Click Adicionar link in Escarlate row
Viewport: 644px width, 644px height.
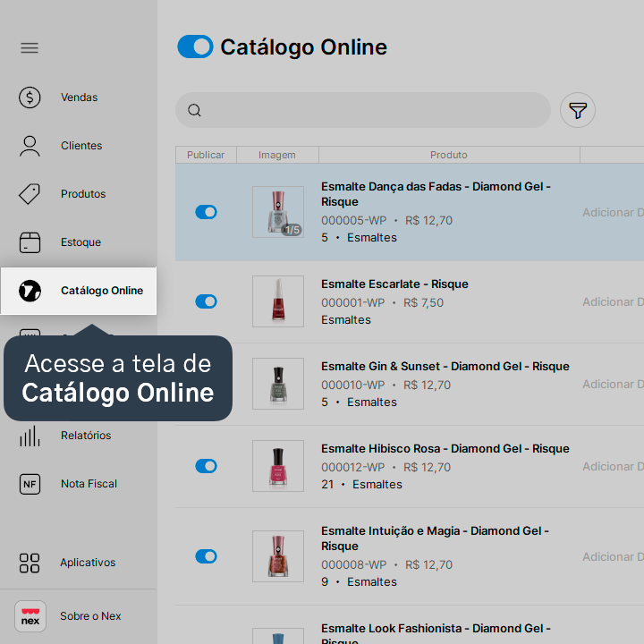(613, 302)
